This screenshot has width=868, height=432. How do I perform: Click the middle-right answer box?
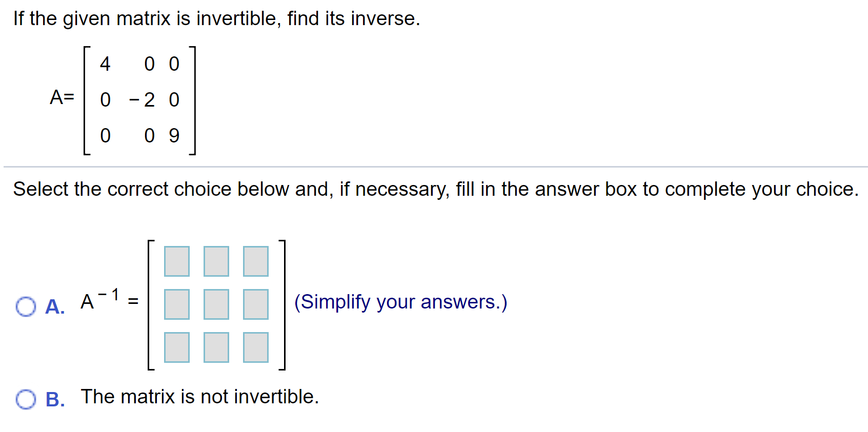click(255, 303)
